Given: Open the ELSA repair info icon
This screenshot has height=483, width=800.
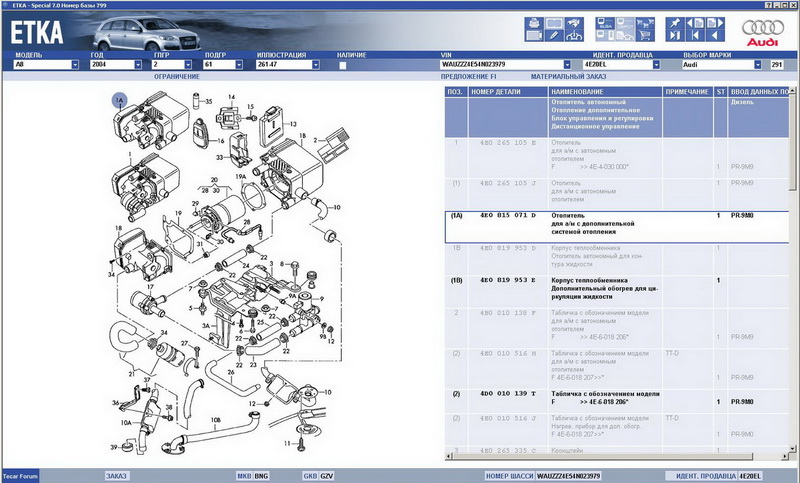Looking at the screenshot, I should 605,23.
